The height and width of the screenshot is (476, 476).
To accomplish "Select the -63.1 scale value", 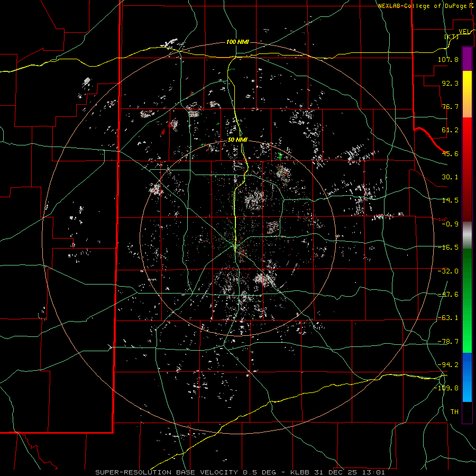I will point(448,318).
